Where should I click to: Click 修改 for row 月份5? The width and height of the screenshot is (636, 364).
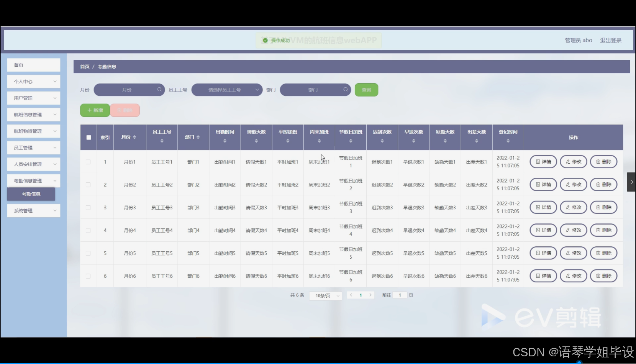click(574, 253)
